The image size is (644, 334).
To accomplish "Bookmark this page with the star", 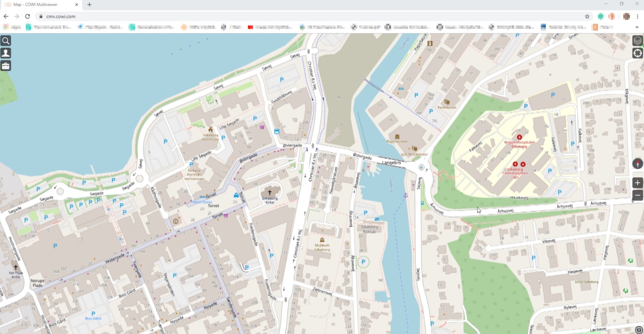I will pos(587,16).
